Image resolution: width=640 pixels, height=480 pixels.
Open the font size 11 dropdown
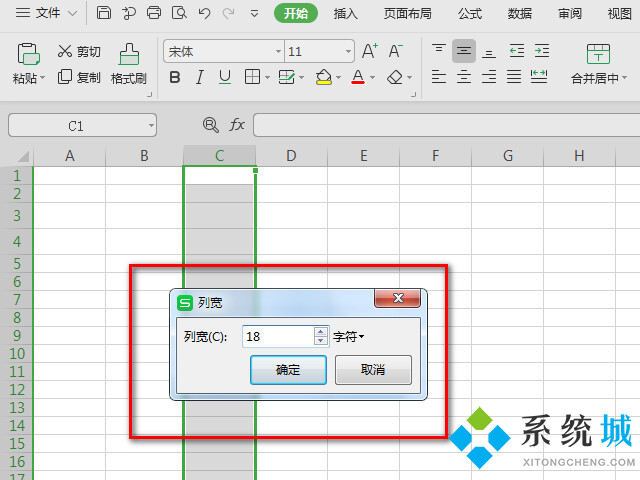[x=348, y=51]
